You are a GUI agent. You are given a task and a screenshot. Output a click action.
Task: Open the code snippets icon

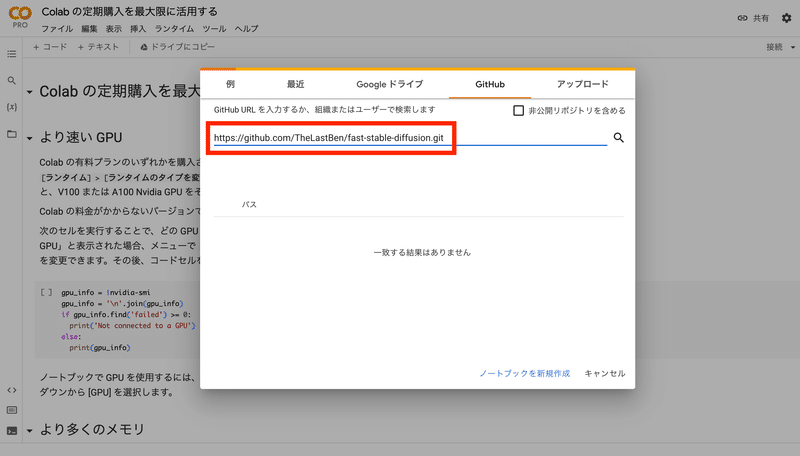tap(12, 390)
